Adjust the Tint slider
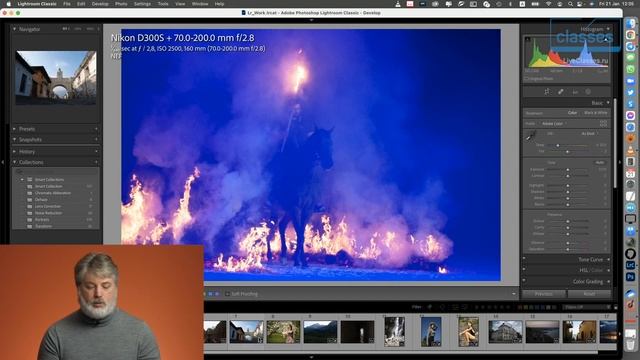This screenshot has width=640, height=360. pos(567,151)
